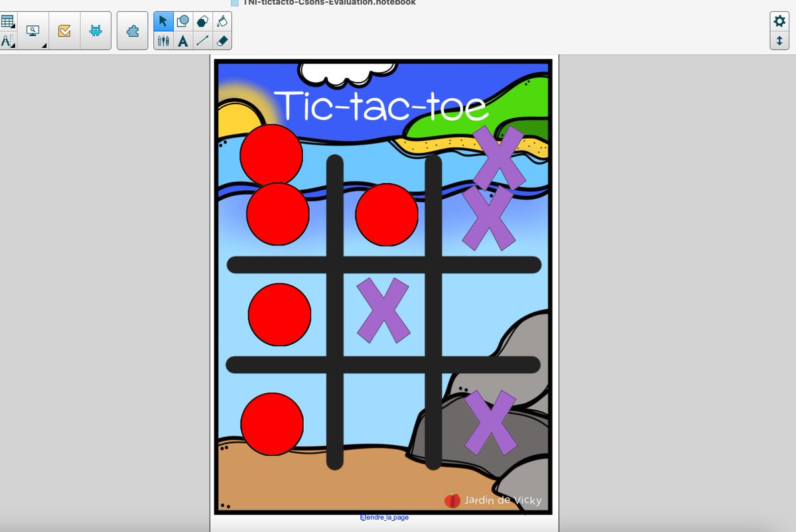
Task: Open the Table insert tool
Action: point(8,21)
